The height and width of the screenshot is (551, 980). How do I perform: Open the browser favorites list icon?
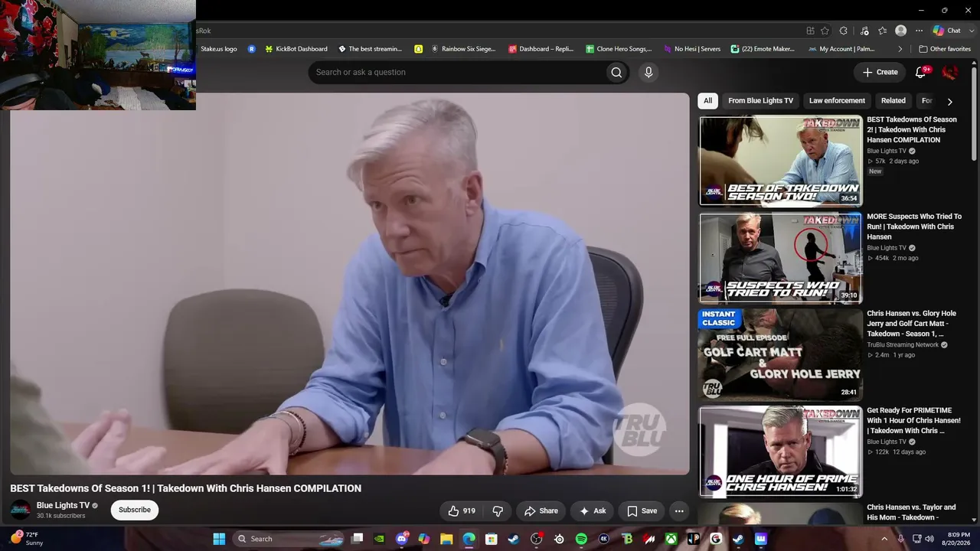click(882, 31)
